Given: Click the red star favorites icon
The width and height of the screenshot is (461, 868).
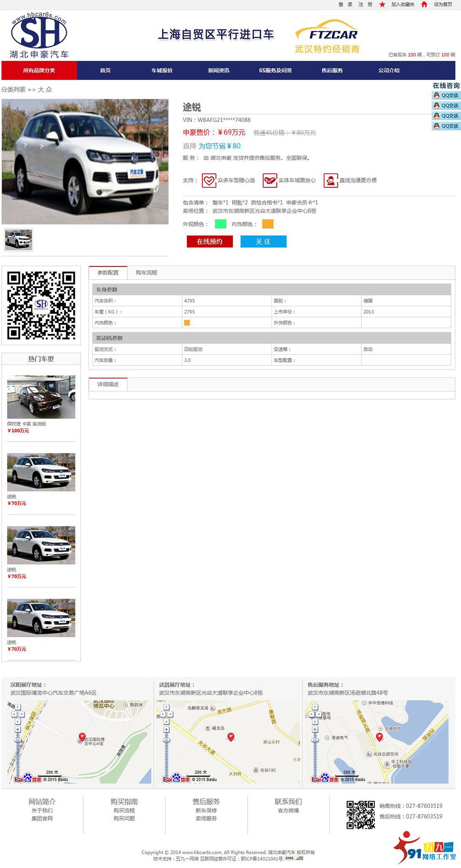Looking at the screenshot, I should (382, 5).
